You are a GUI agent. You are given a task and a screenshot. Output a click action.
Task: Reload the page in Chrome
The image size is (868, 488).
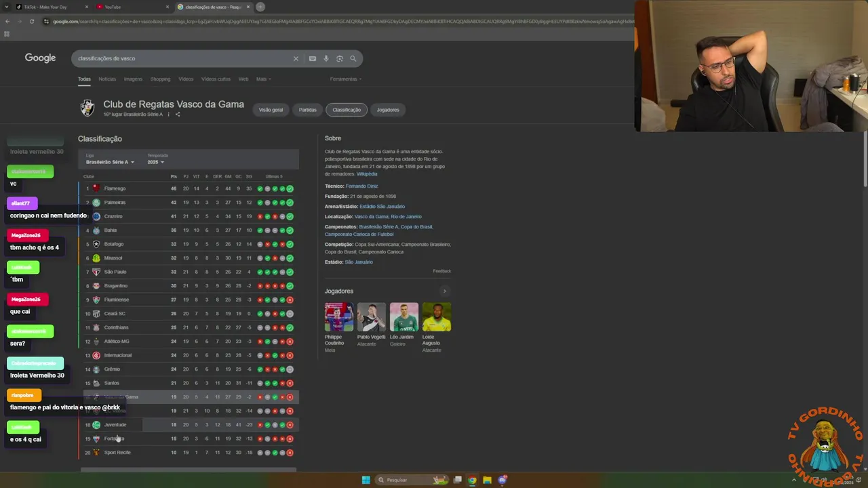[32, 21]
